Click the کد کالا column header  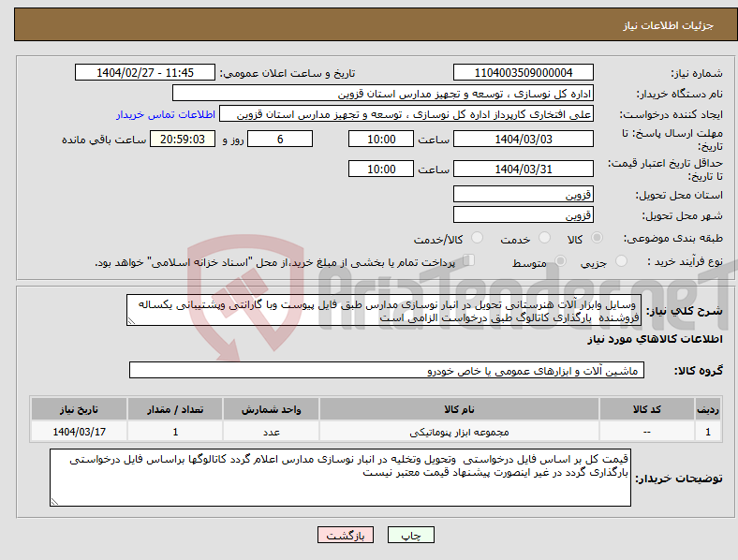coord(647,409)
